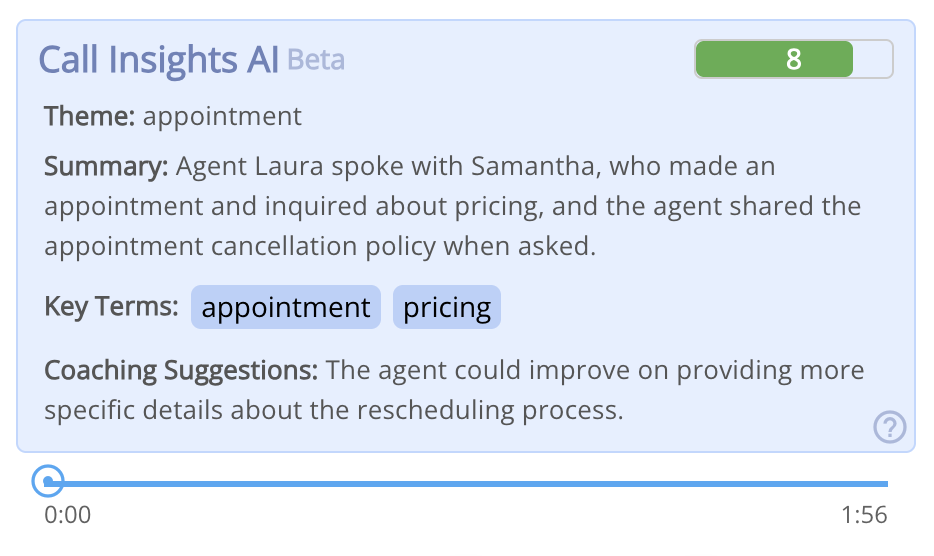Click the unfilled grey part of score bar
This screenshot has height=556, width=934.
pyautogui.click(x=873, y=59)
